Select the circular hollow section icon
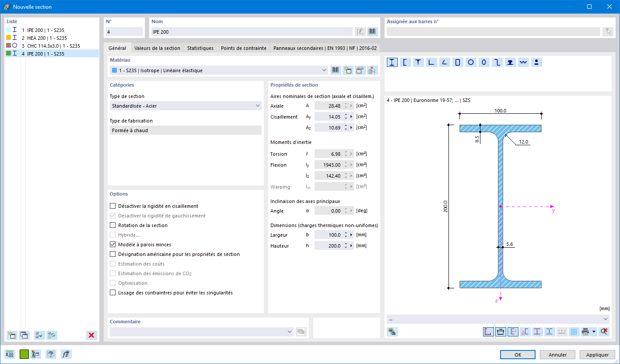620x364 pixels. pyautogui.click(x=471, y=63)
